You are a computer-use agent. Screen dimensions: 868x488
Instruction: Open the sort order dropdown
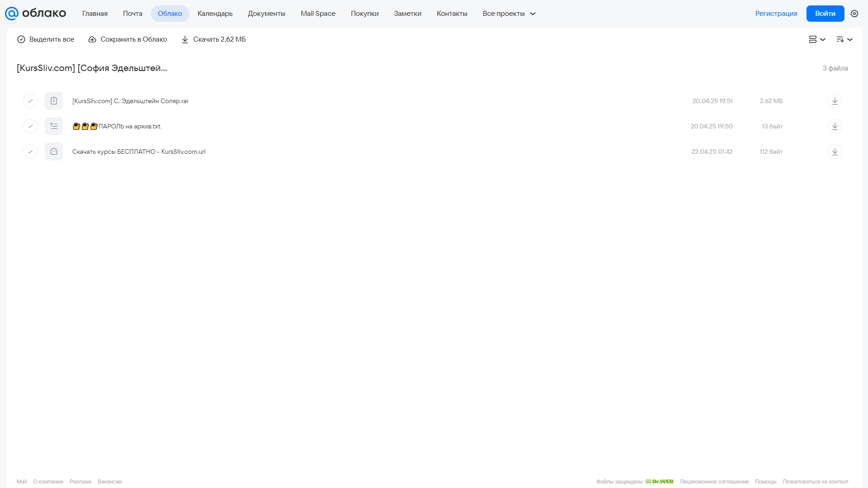(844, 39)
